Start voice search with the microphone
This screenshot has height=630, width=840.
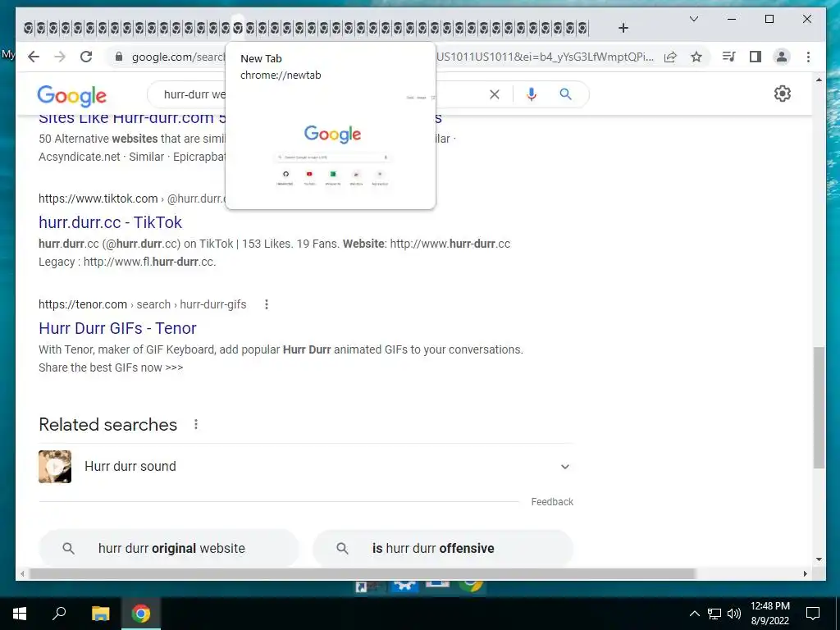531,94
